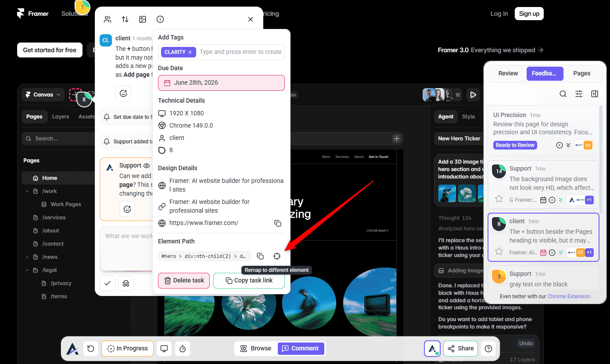The width and height of the screenshot is (610, 364).
Task: Open the Chrome Extension link
Action: click(x=569, y=296)
